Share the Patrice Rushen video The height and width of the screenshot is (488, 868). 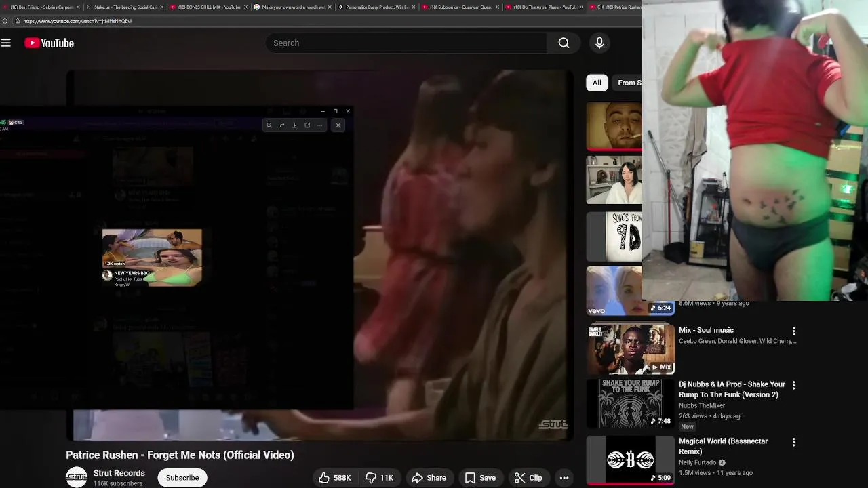429,478
